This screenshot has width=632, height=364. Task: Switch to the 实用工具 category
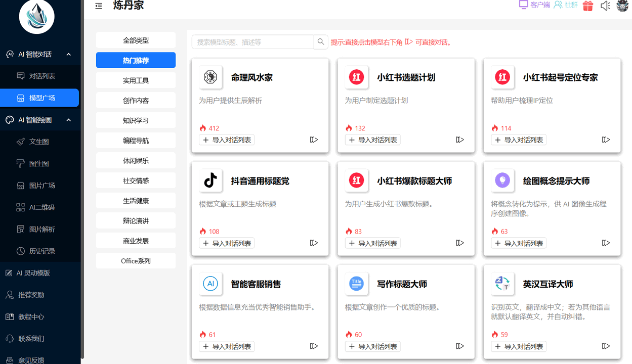tap(136, 79)
